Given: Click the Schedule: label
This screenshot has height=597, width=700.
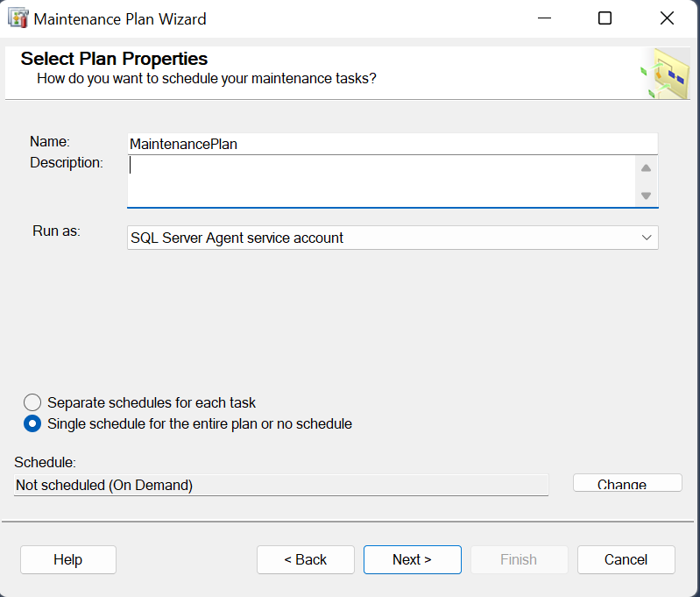Looking at the screenshot, I should click(45, 462).
